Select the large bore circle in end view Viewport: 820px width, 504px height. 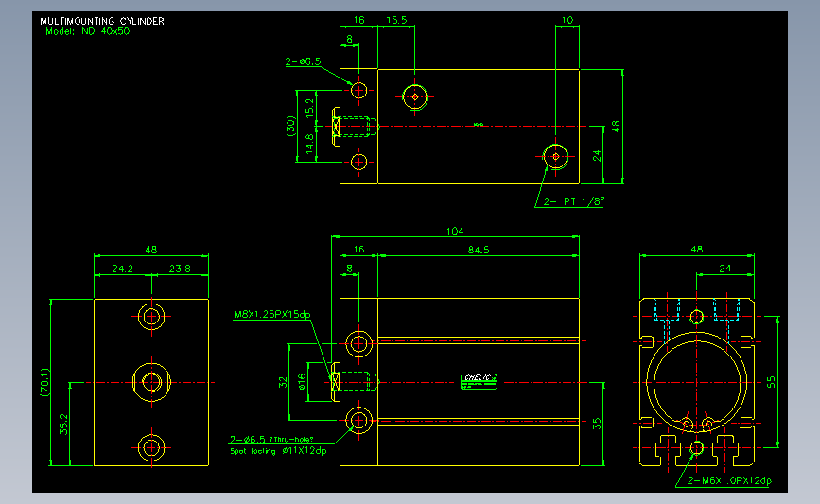[x=697, y=383]
